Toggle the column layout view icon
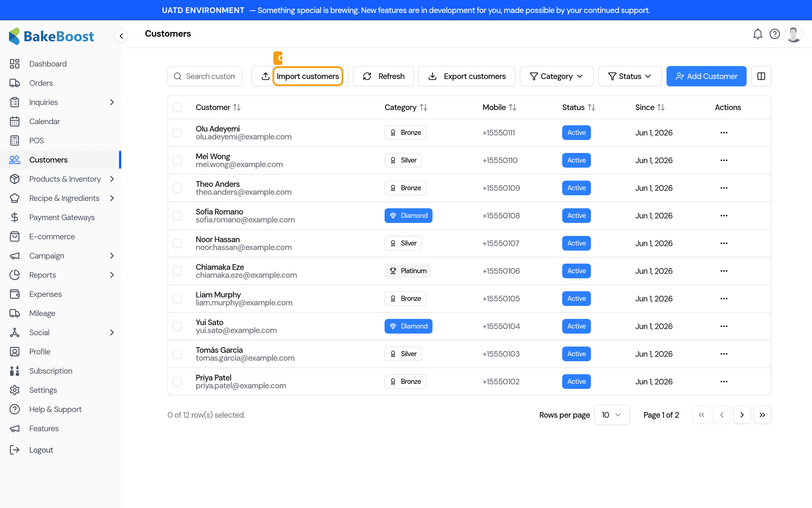This screenshot has height=508, width=812. tap(761, 76)
